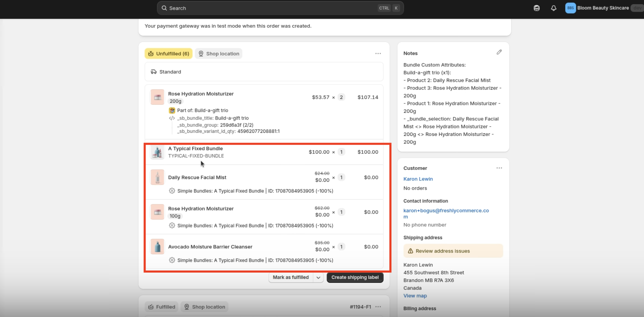Click the quantity 2 badge
The image size is (644, 317).
point(341,97)
